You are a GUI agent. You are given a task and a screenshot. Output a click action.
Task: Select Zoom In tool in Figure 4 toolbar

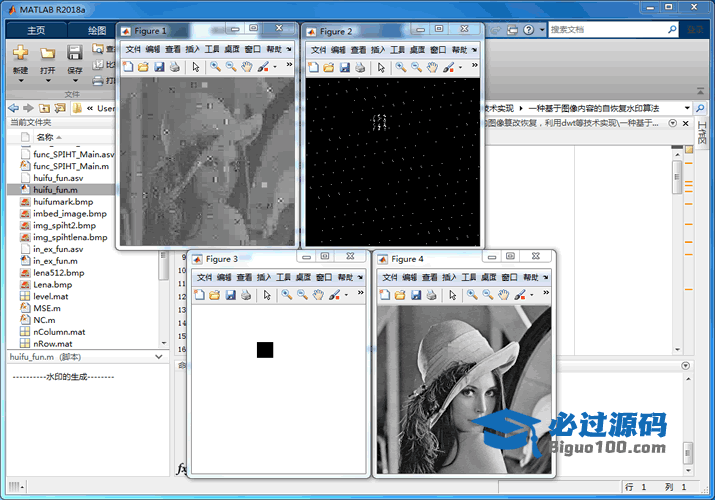[472, 295]
